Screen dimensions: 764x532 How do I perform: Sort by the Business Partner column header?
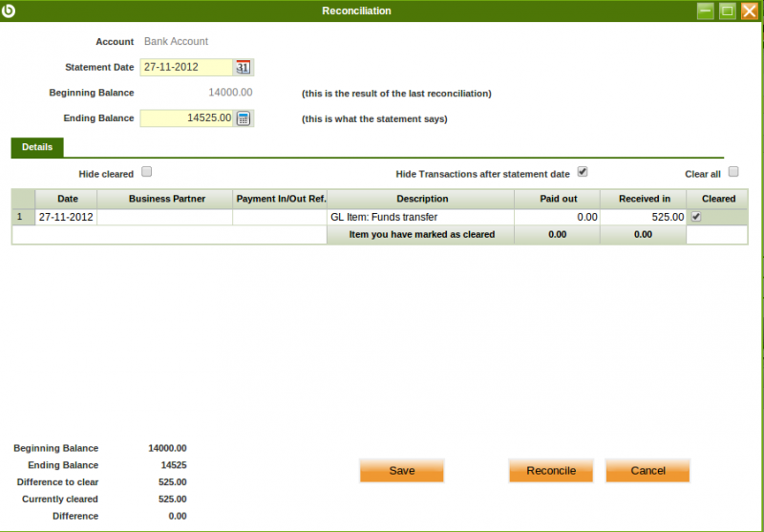tap(165, 199)
